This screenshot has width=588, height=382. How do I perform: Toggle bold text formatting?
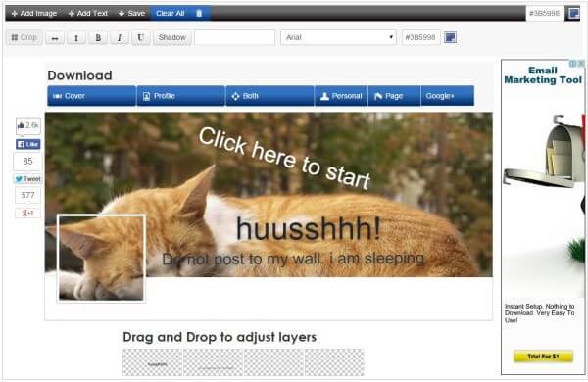(x=98, y=38)
